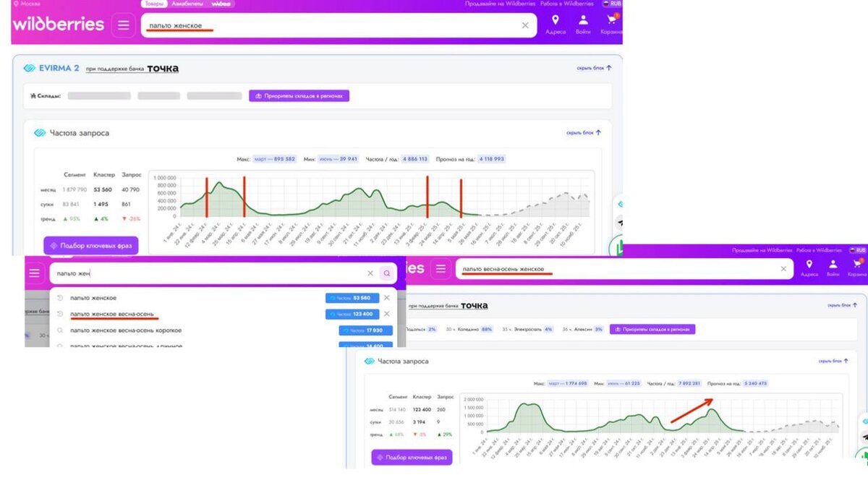The height and width of the screenshot is (488, 868).
Task: Open Корзина in 'весна-осень' window header
Action: [x=857, y=268]
